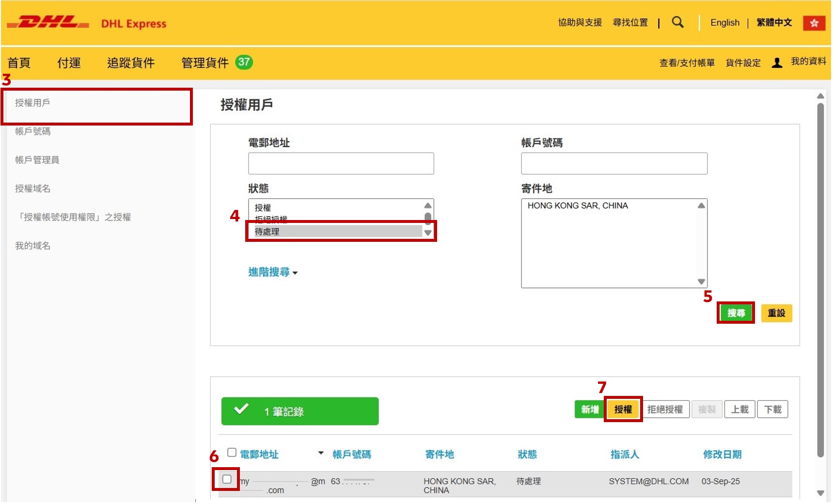The height and width of the screenshot is (504, 833).
Task: Tick the select-all checkbox beside 電郵地址
Action: click(x=232, y=453)
